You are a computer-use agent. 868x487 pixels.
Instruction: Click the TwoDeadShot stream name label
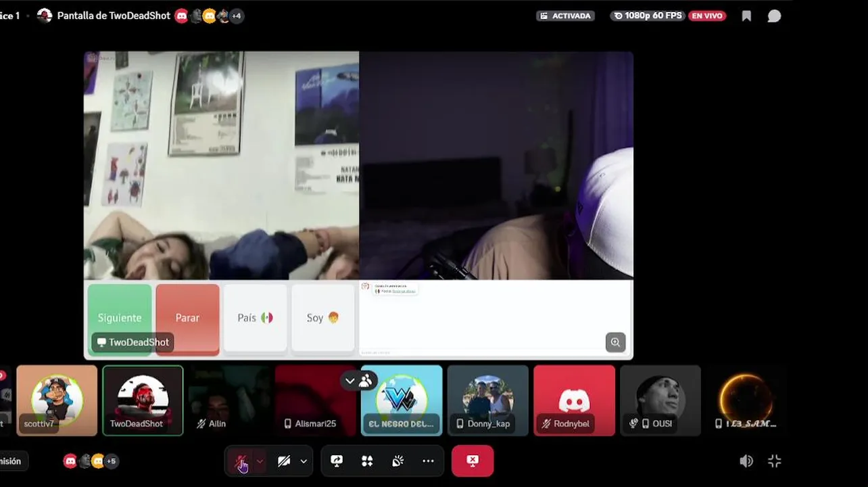[133, 342]
